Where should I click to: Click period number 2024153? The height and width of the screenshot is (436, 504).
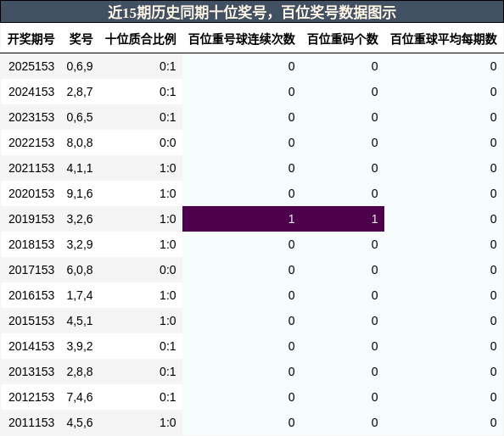point(31,92)
